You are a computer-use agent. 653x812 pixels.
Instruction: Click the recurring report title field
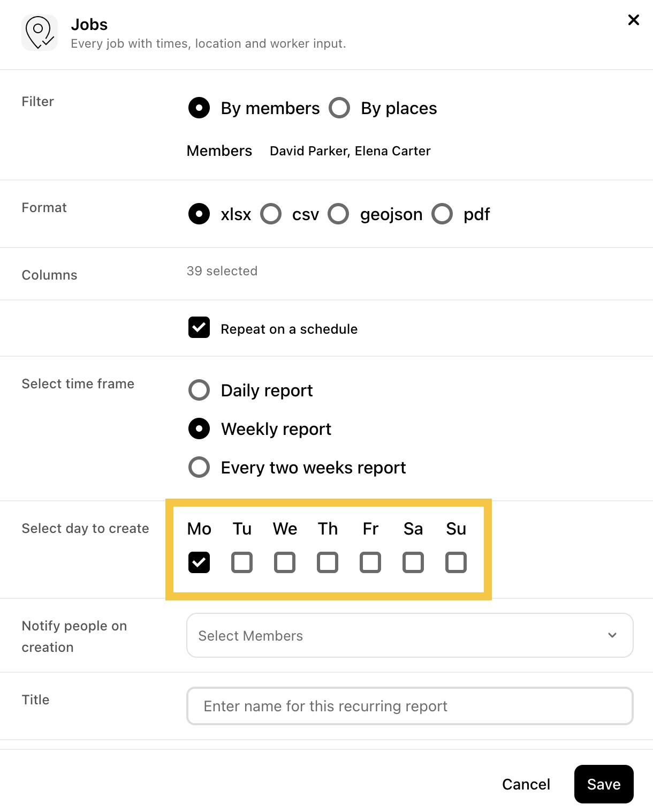(x=410, y=706)
